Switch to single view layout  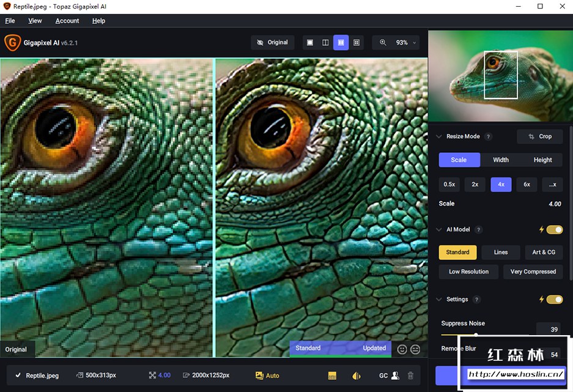[310, 42]
